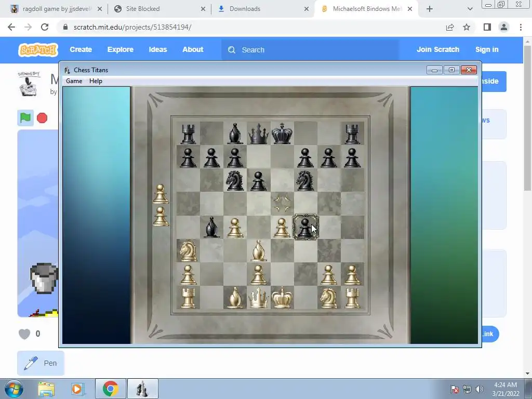
Task: Open the Explore link in Scratch header
Action: [x=121, y=49]
